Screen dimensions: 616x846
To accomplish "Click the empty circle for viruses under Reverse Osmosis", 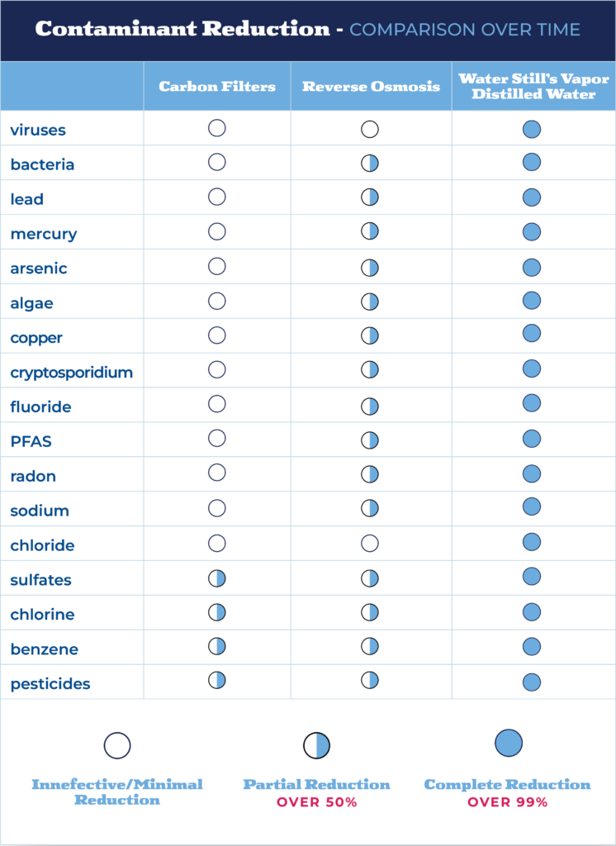I will tap(369, 129).
